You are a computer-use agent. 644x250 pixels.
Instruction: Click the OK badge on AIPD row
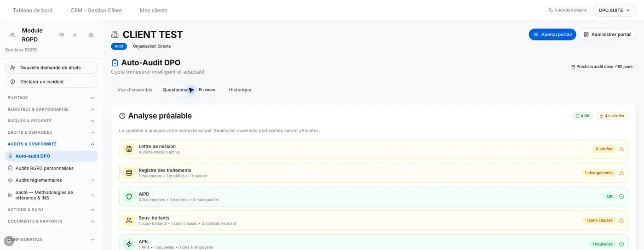tap(610, 197)
